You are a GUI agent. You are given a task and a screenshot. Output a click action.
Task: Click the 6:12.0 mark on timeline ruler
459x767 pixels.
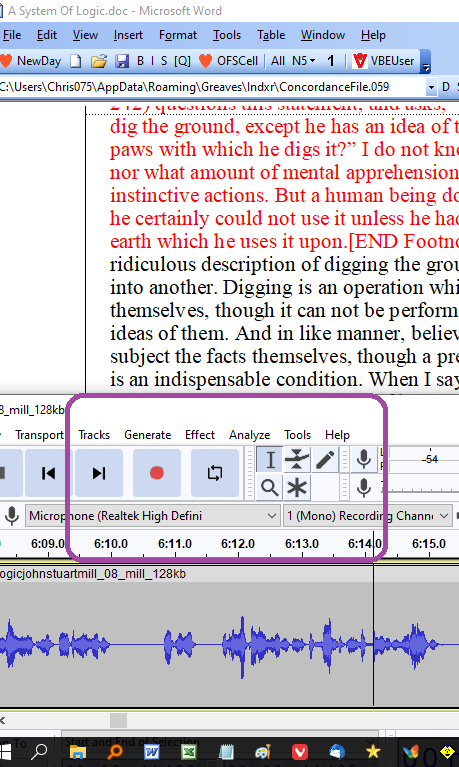pyautogui.click(x=238, y=544)
